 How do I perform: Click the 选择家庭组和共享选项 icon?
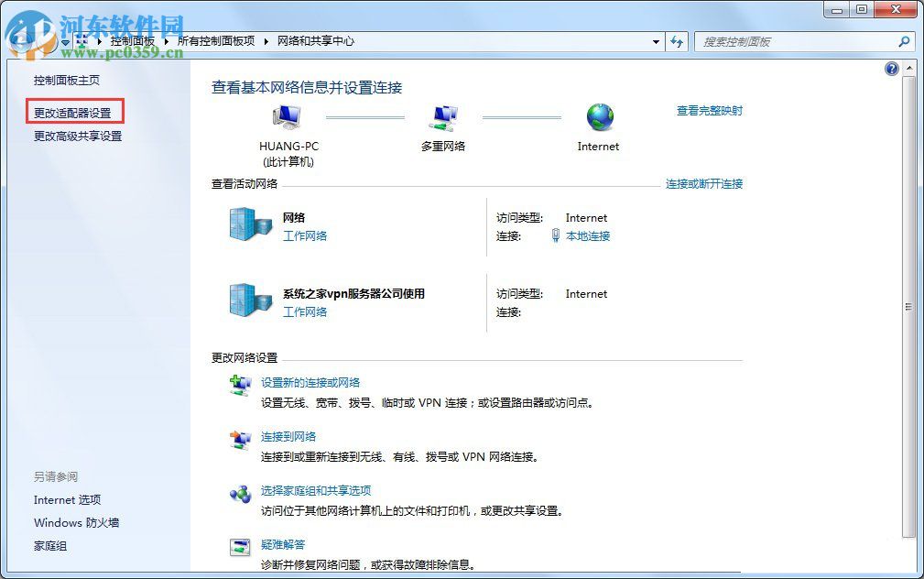point(240,494)
